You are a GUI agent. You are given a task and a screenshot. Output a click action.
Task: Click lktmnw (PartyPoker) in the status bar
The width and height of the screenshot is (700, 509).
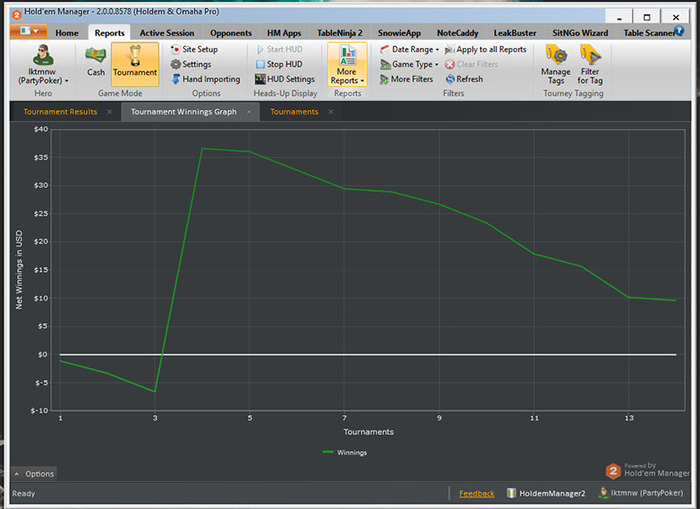click(x=641, y=493)
